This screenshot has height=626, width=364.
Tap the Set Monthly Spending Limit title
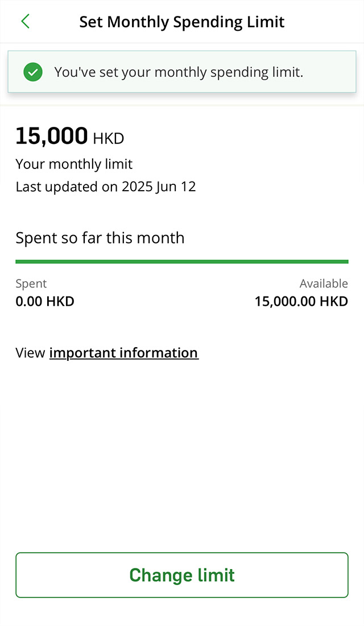point(182,22)
